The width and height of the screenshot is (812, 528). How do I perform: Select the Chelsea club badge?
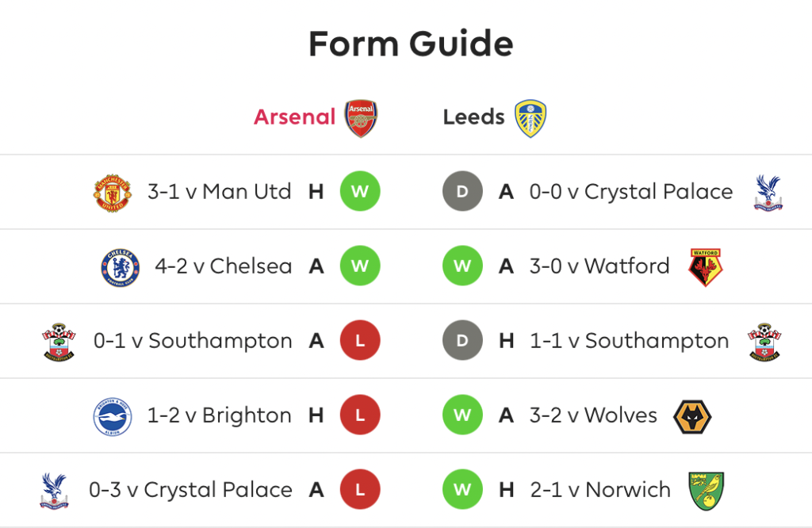click(x=121, y=268)
